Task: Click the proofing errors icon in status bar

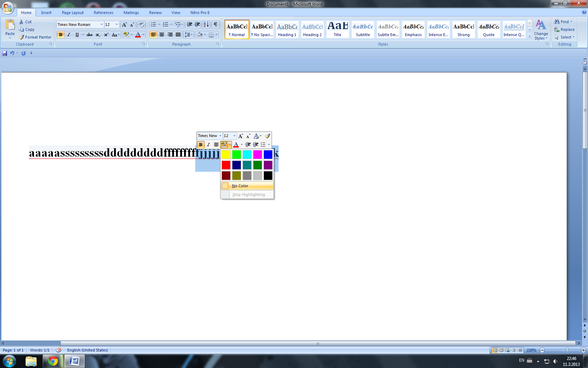Action: (x=58, y=350)
